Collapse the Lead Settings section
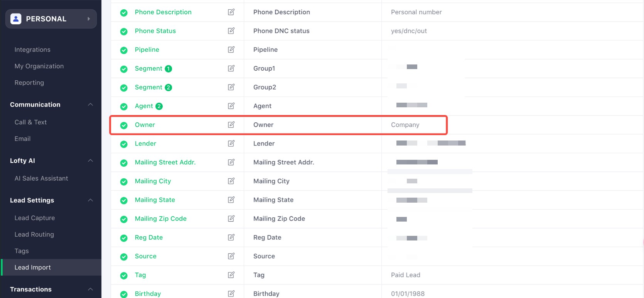 tap(91, 200)
